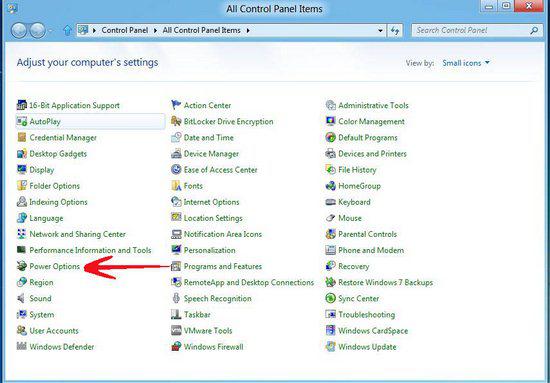Image resolution: width=550 pixels, height=383 pixels.
Task: Open the Taskbar link
Action: click(x=197, y=315)
